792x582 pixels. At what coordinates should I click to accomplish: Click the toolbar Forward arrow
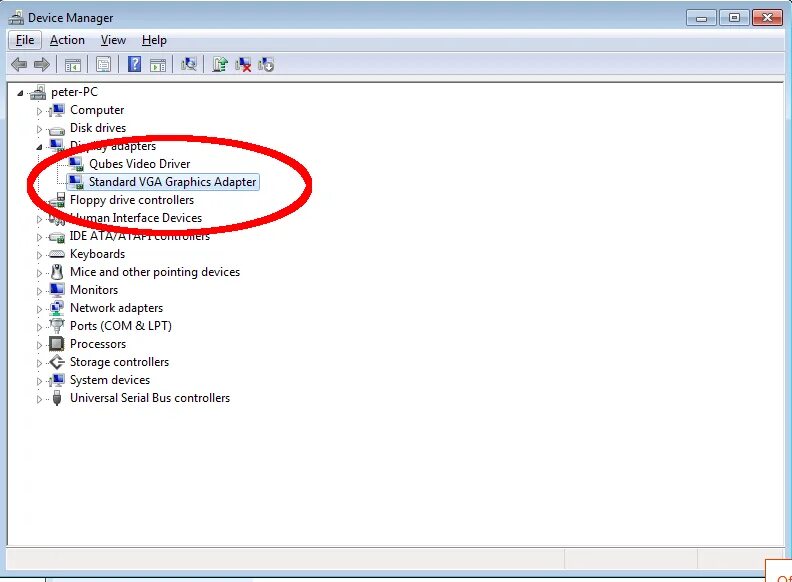pyautogui.click(x=41, y=64)
